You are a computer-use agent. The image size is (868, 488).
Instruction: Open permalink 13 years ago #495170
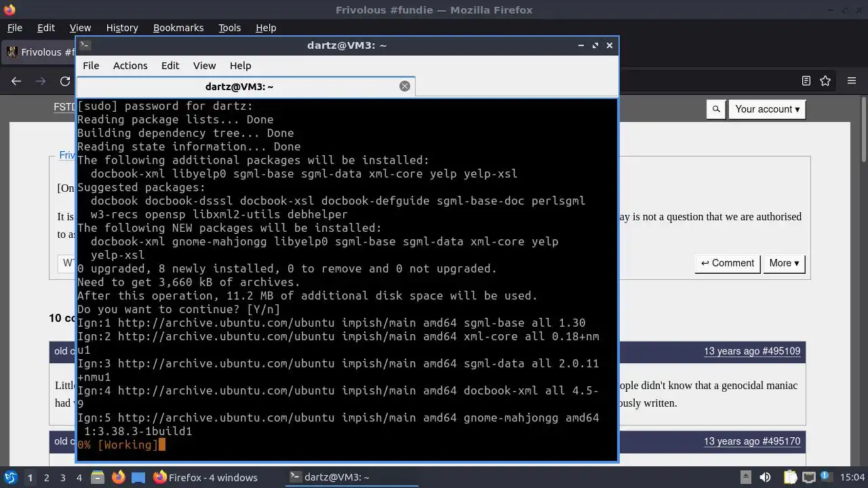(x=752, y=441)
